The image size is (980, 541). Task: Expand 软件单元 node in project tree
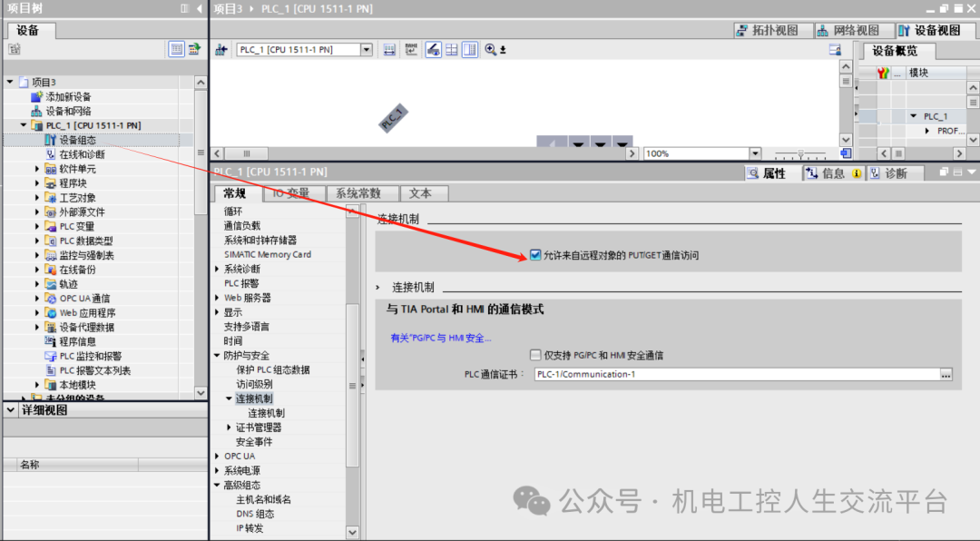point(37,169)
